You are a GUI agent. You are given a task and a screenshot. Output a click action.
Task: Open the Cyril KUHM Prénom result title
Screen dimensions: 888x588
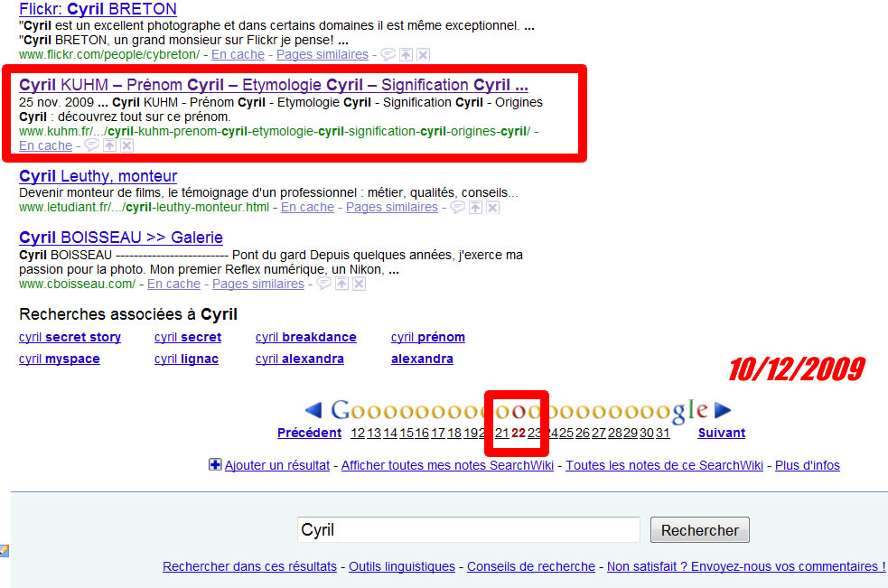[x=274, y=85]
